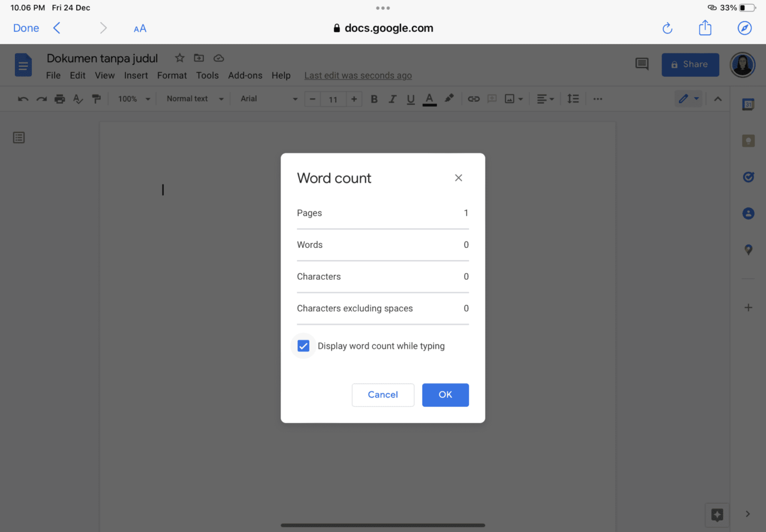The width and height of the screenshot is (766, 532).
Task: Open the Insert menu
Action: click(x=136, y=75)
